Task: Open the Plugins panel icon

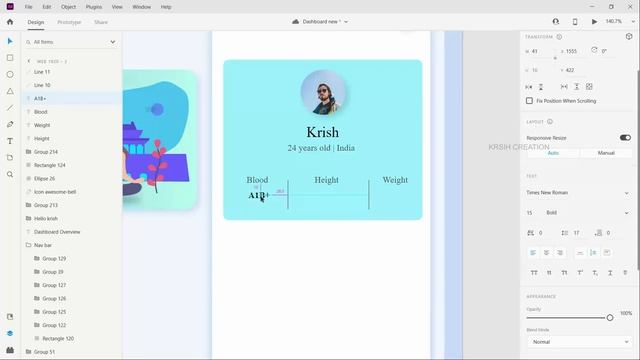Action: (x=10, y=350)
